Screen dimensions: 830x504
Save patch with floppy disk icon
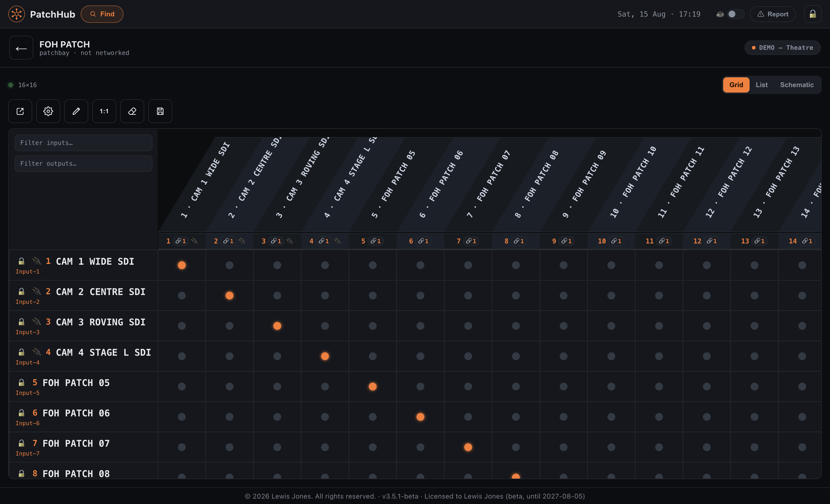click(x=160, y=111)
